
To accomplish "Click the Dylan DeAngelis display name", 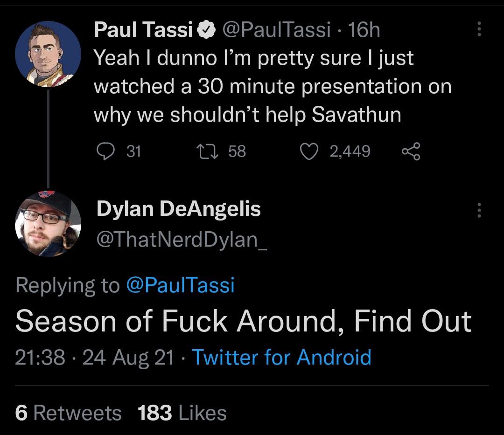I will (179, 210).
